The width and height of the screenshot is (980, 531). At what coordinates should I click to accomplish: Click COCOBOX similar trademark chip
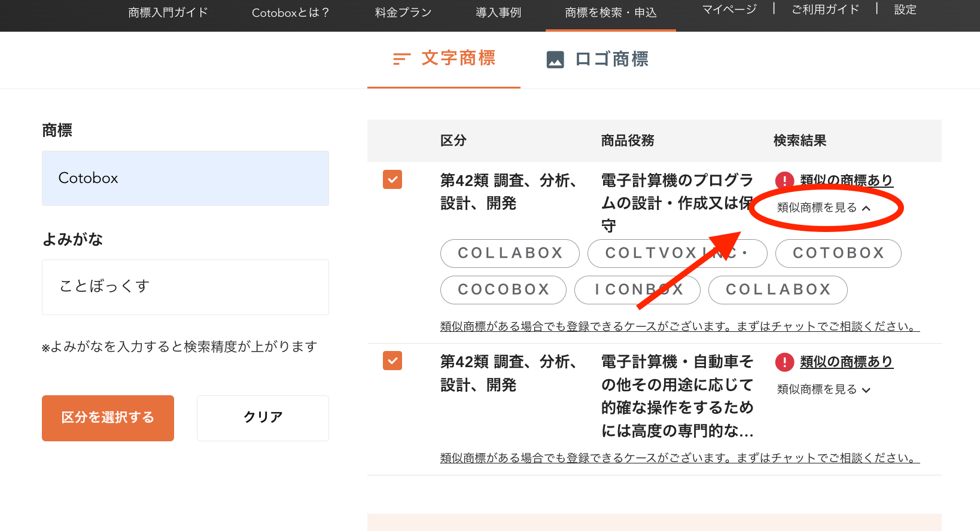pyautogui.click(x=503, y=290)
